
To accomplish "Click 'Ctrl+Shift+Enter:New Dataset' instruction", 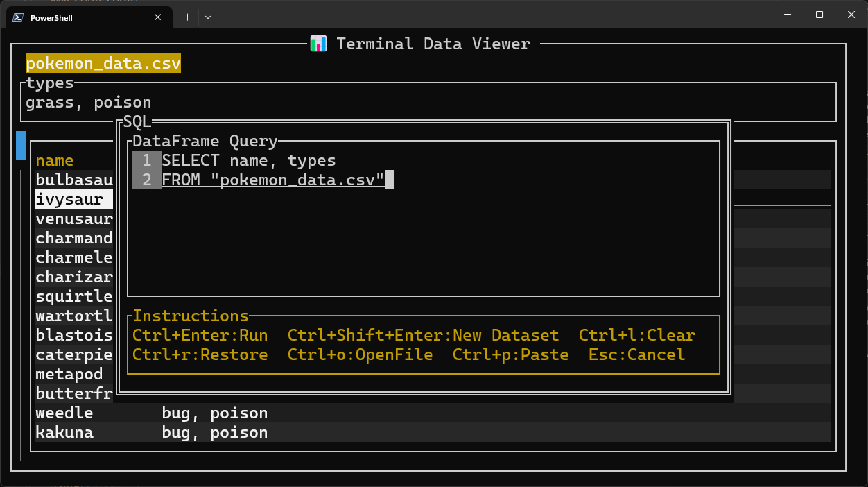I will [424, 335].
